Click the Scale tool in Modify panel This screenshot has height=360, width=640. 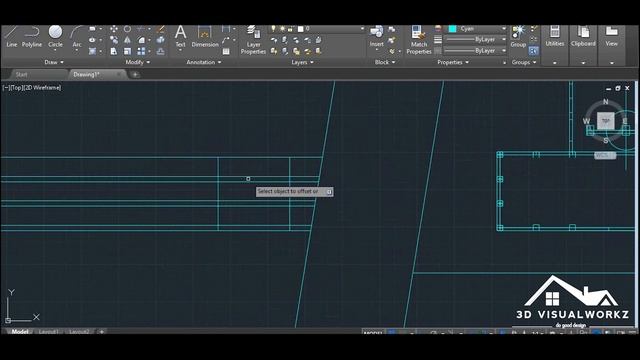pyautogui.click(x=127, y=51)
